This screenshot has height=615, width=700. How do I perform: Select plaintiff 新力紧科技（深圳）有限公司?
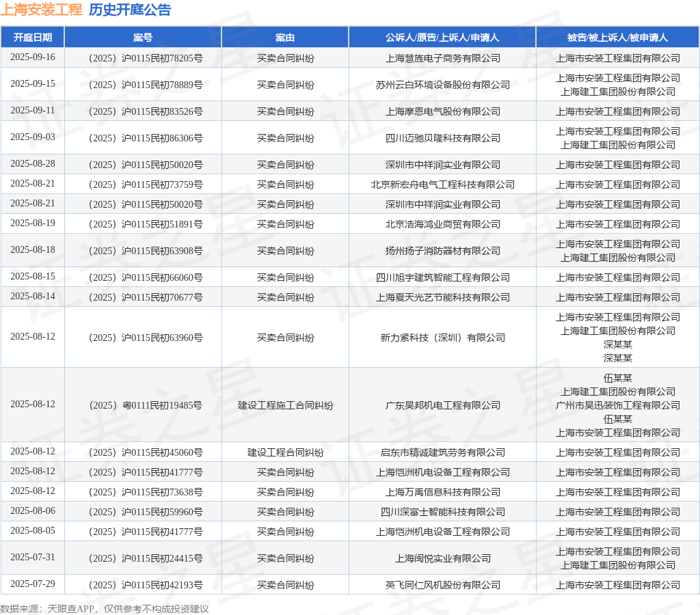click(x=442, y=338)
